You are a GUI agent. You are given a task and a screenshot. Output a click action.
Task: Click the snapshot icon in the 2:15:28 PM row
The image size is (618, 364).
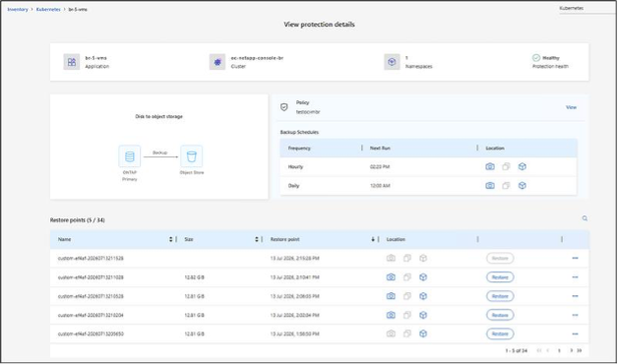pyautogui.click(x=391, y=259)
